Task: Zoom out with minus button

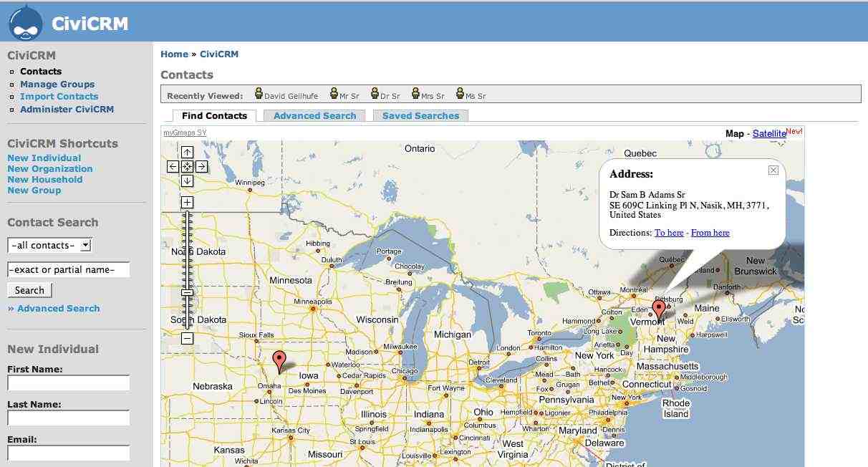Action: point(187,338)
